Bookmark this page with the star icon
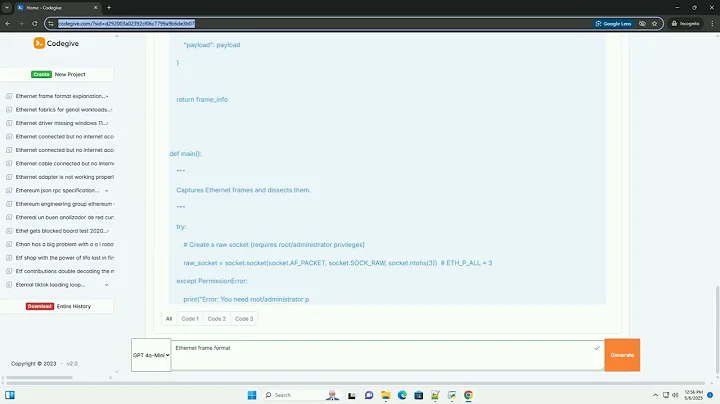 (x=654, y=23)
